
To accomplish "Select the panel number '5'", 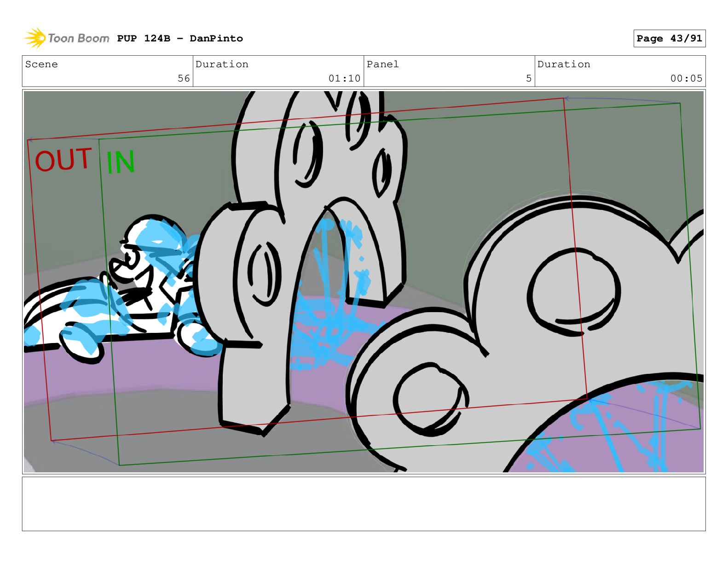I will pyautogui.click(x=529, y=78).
